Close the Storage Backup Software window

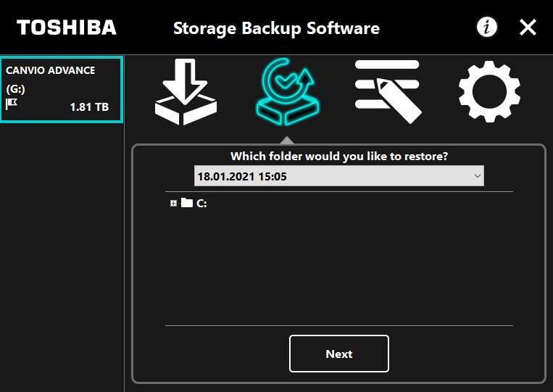[x=528, y=28]
